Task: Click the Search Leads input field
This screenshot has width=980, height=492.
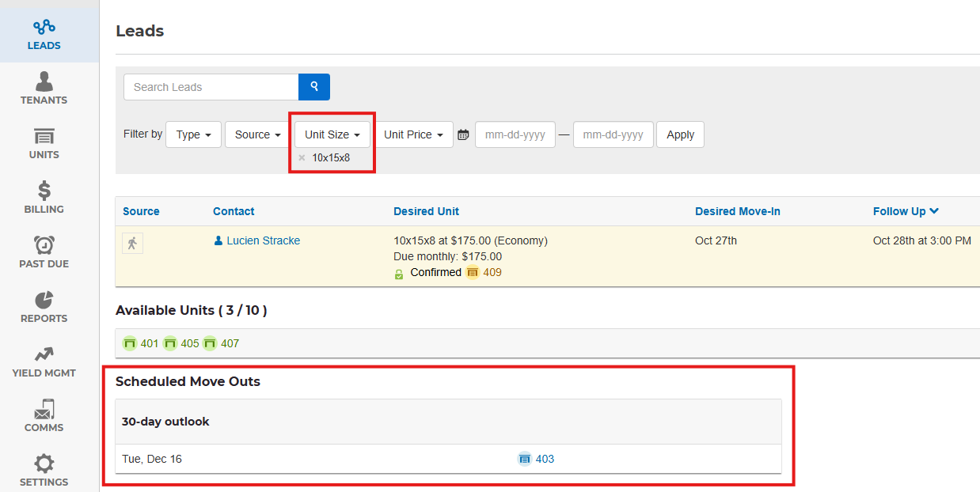Action: pyautogui.click(x=211, y=87)
